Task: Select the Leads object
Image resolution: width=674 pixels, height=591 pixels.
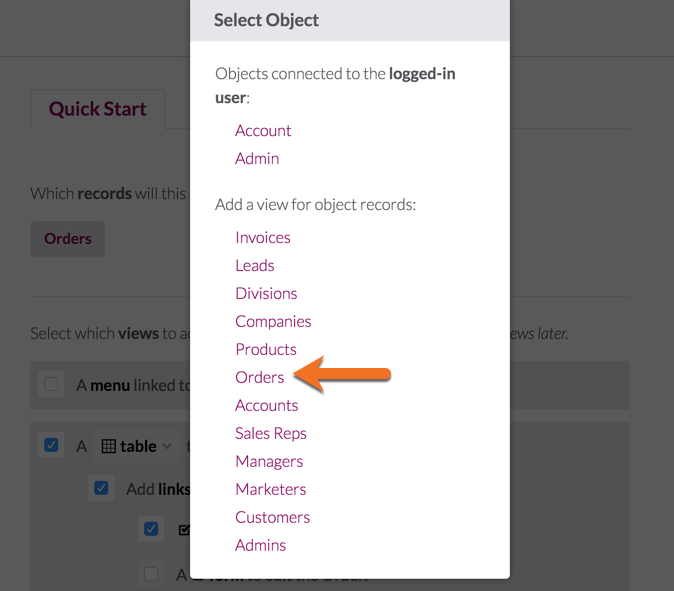Action: pyautogui.click(x=254, y=266)
